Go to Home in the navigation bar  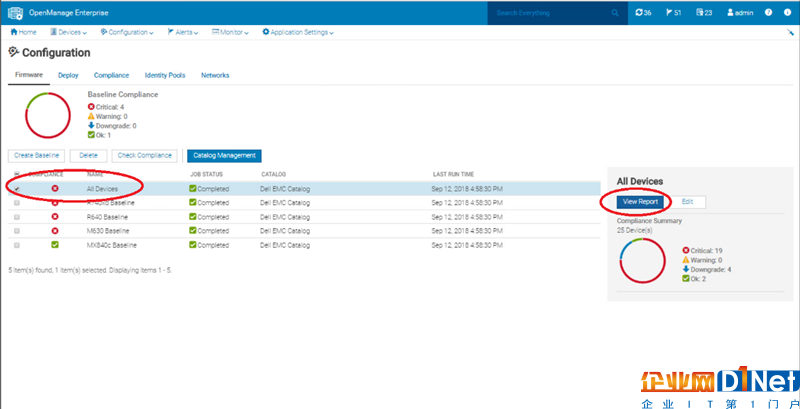tap(23, 32)
